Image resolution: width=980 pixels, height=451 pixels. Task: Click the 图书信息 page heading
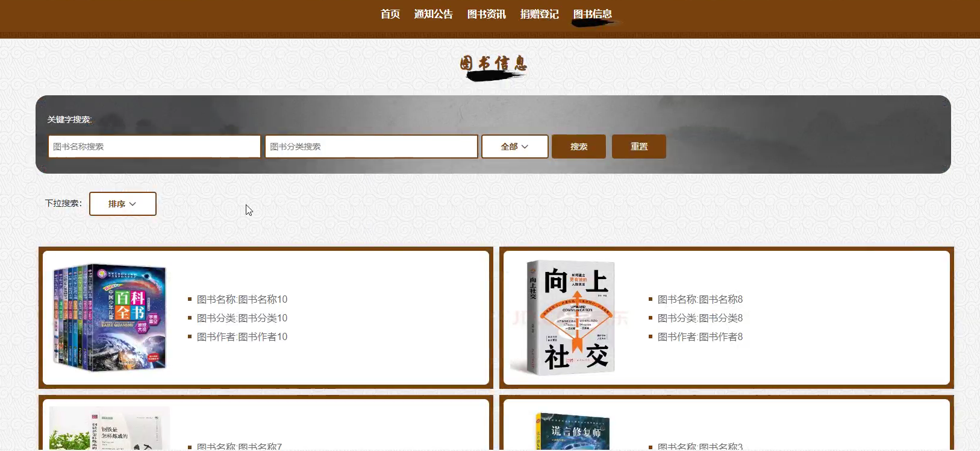click(493, 63)
